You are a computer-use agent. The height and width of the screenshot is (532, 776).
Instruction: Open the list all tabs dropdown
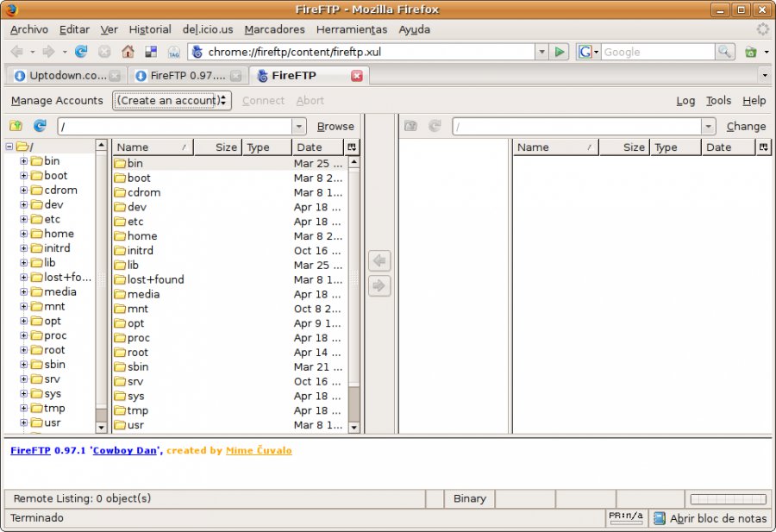[765, 76]
